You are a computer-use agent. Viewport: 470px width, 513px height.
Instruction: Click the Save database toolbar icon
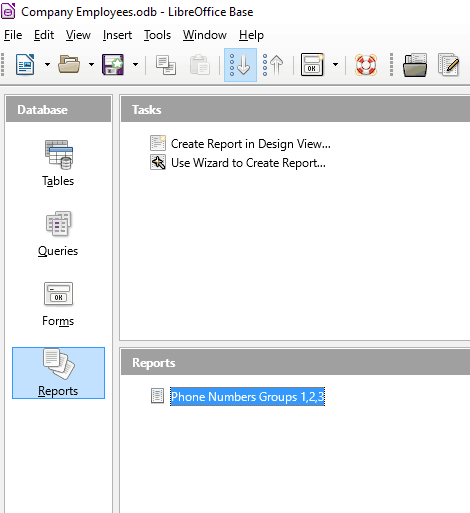[113, 65]
